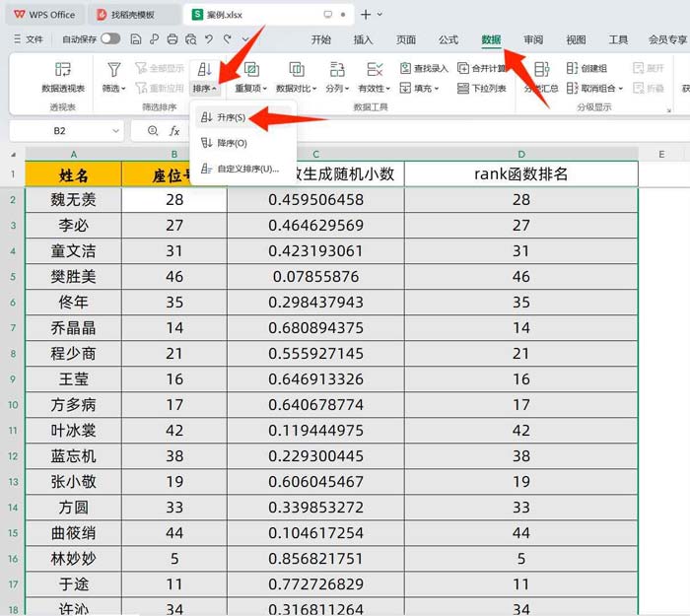Click the header cell 姓名
Viewport: 690px width, 616px height.
tap(74, 174)
